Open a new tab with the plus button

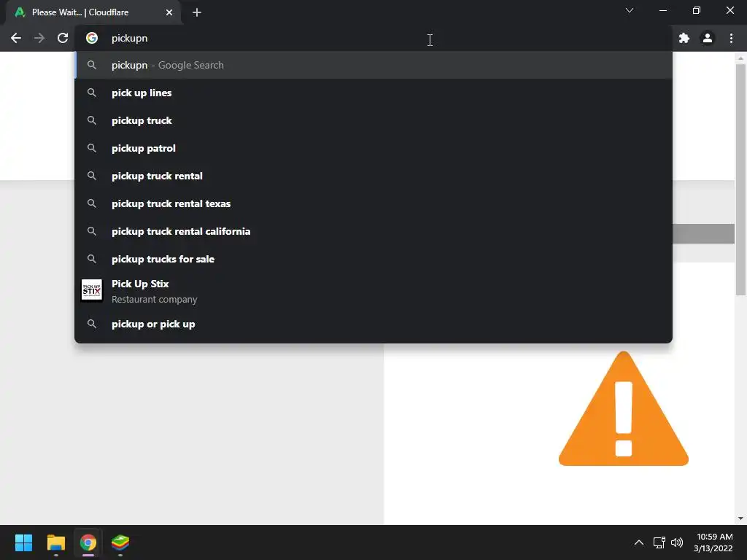pos(197,12)
